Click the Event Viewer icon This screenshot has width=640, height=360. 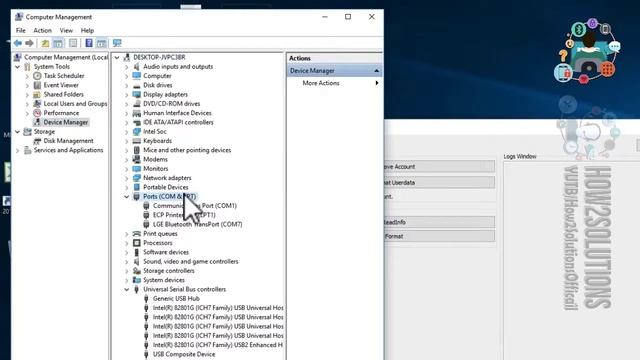pyautogui.click(x=37, y=85)
